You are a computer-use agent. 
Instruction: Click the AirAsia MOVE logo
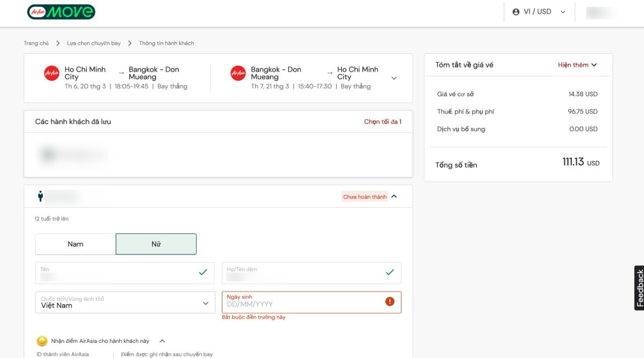click(60, 12)
